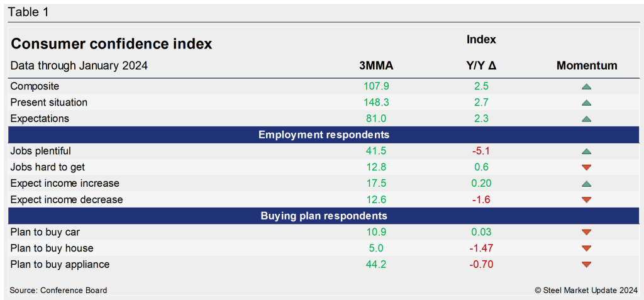Click the Jobs plentiful green up arrow
Image resolution: width=644 pixels, height=300 pixels.
pyautogui.click(x=586, y=151)
